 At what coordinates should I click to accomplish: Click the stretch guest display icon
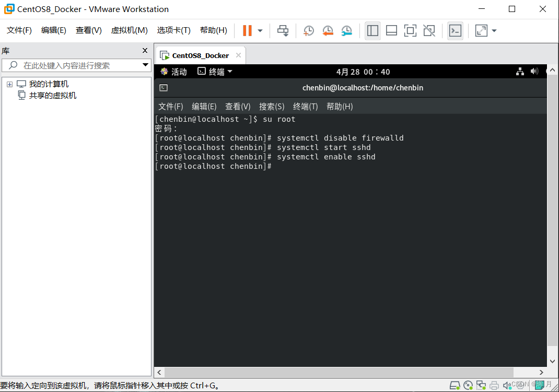(x=481, y=31)
